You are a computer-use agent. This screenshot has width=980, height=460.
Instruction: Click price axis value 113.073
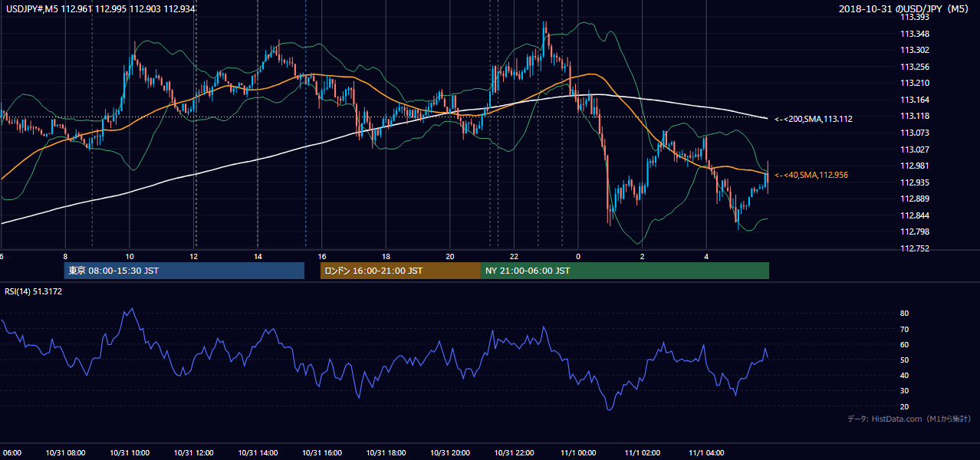(915, 133)
